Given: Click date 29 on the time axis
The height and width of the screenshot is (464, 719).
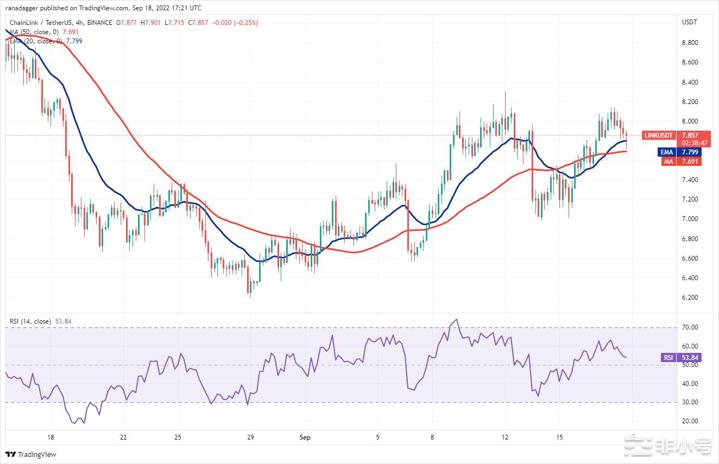Looking at the screenshot, I should pos(251,437).
